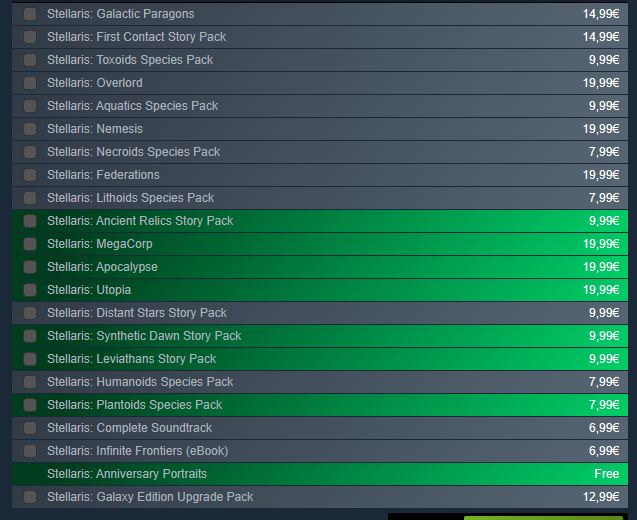
Task: Open Stellaris: Necroids Species Pack link
Action: pyautogui.click(x=134, y=152)
